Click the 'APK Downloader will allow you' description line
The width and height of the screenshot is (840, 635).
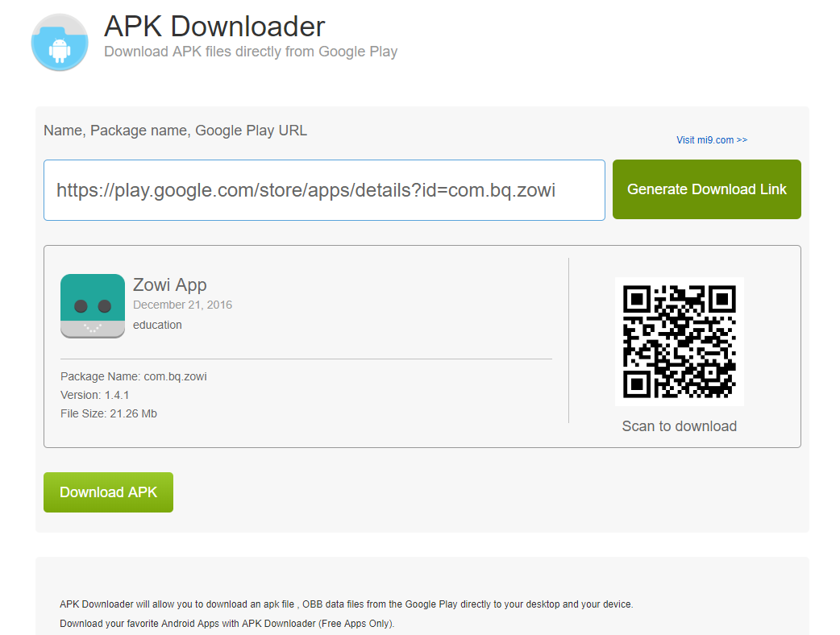(347, 604)
